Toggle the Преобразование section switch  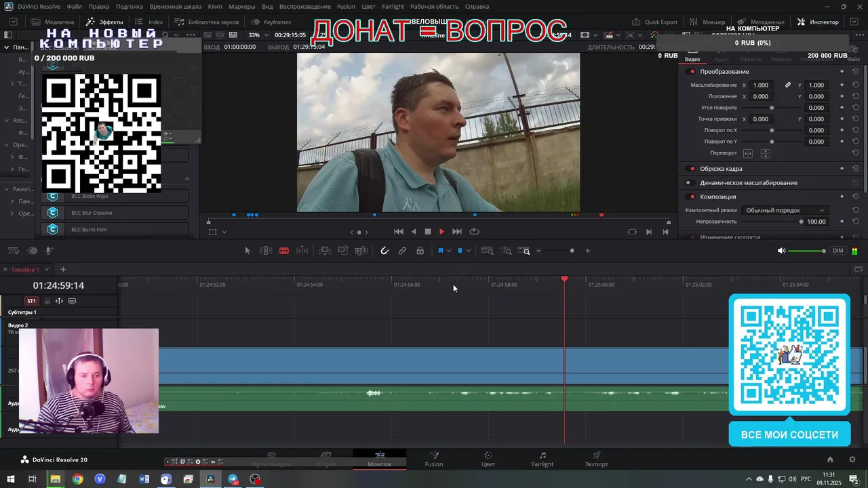pyautogui.click(x=692, y=72)
